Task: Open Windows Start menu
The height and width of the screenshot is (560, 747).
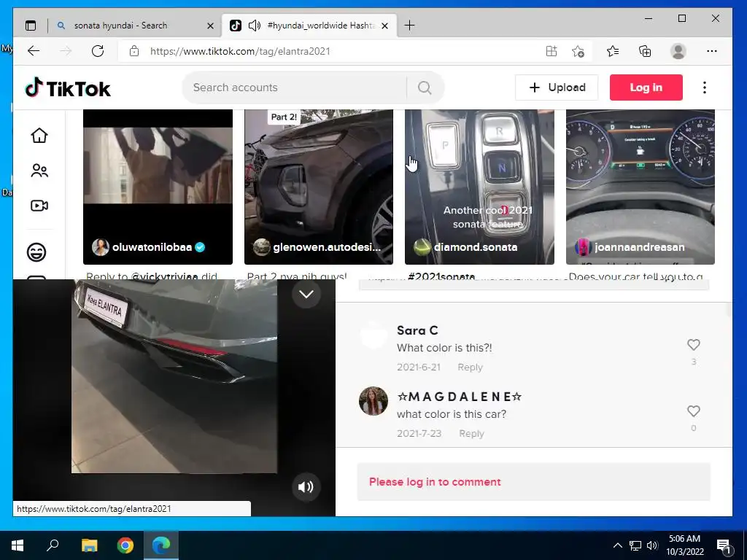Action: click(18, 545)
